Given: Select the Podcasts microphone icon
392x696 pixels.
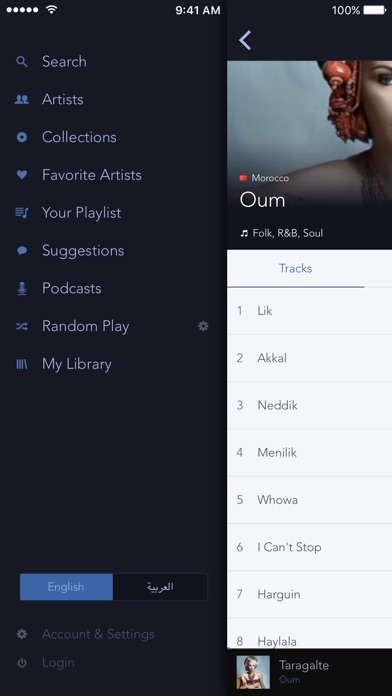Looking at the screenshot, I should tap(22, 289).
